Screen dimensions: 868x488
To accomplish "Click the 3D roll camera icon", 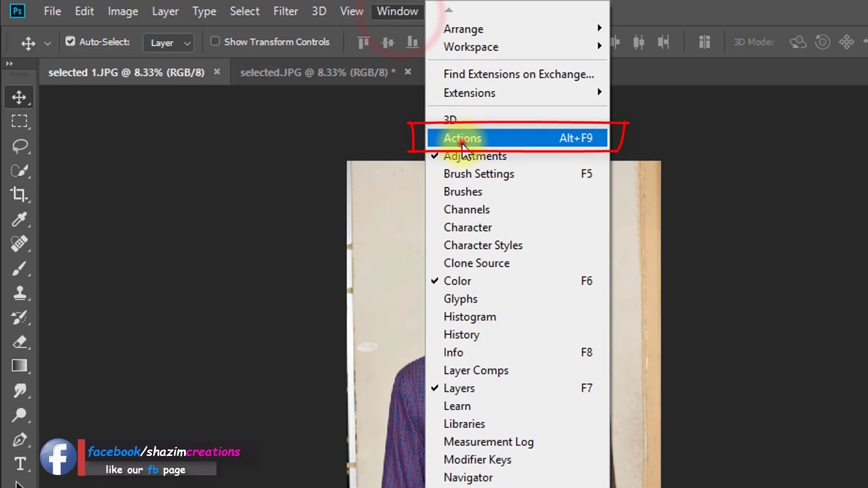I will (x=822, y=42).
